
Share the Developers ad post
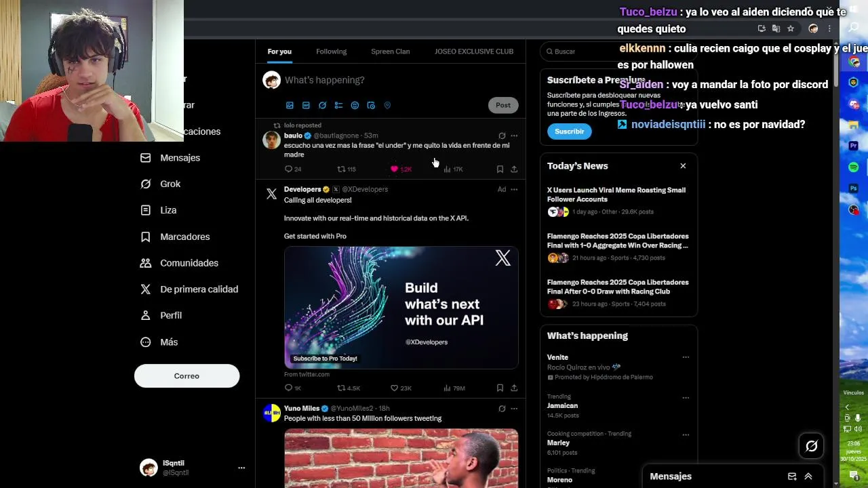click(514, 388)
